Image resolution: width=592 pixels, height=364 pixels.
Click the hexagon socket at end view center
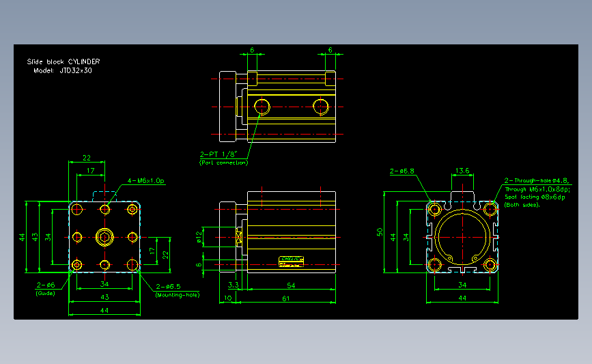tap(104, 237)
